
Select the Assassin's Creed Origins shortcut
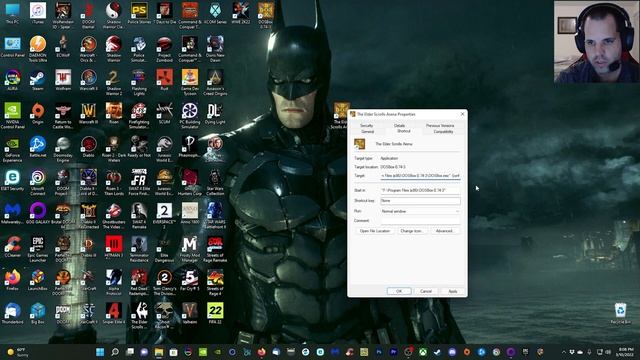tap(215, 82)
